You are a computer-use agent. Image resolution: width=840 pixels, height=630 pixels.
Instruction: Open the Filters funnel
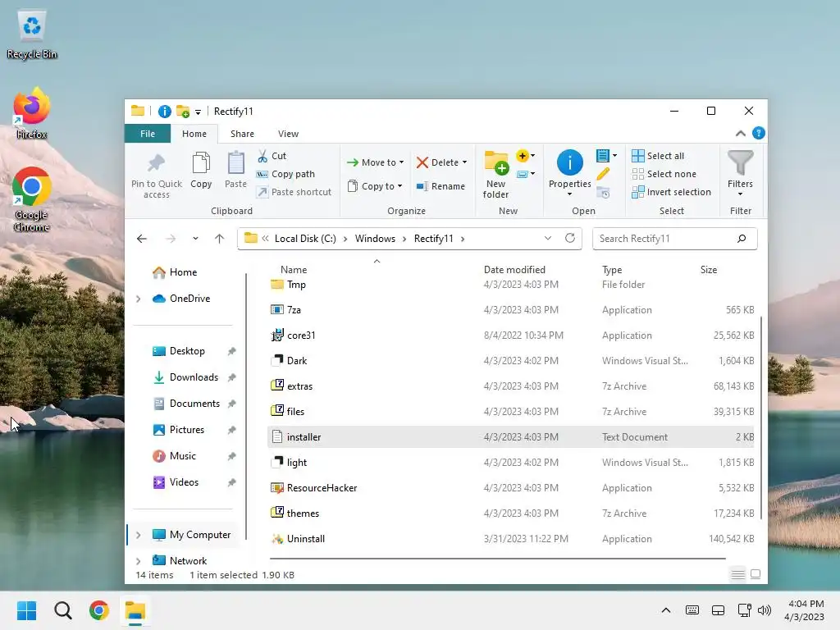click(741, 172)
